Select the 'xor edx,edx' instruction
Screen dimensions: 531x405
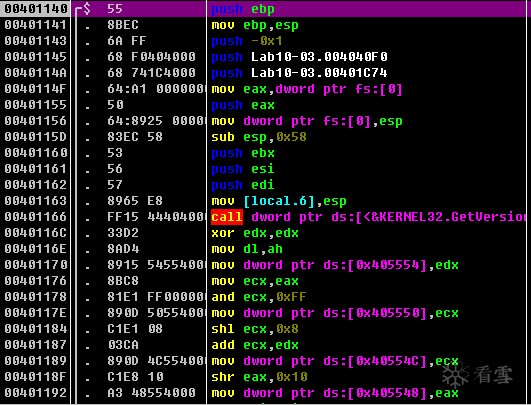(x=255, y=233)
